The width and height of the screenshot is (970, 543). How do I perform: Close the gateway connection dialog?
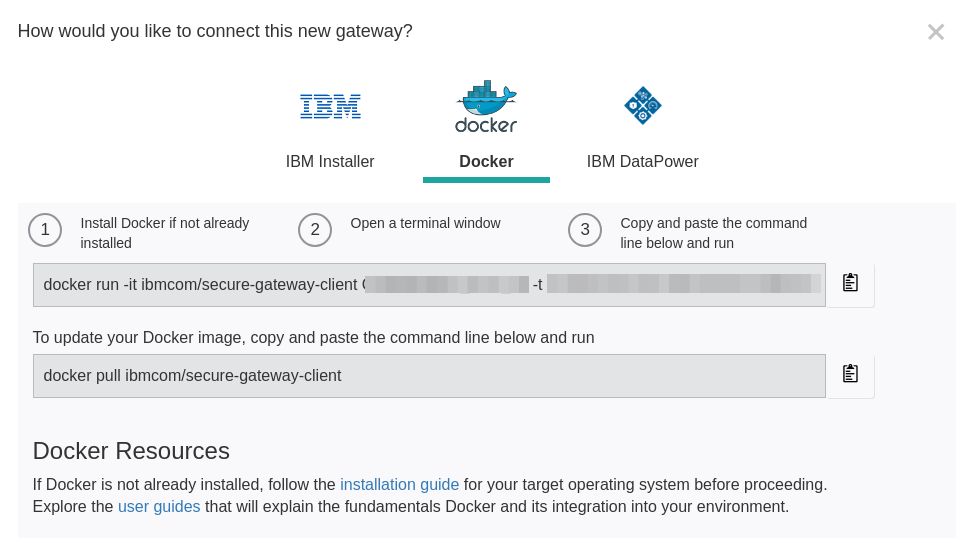coord(935,32)
